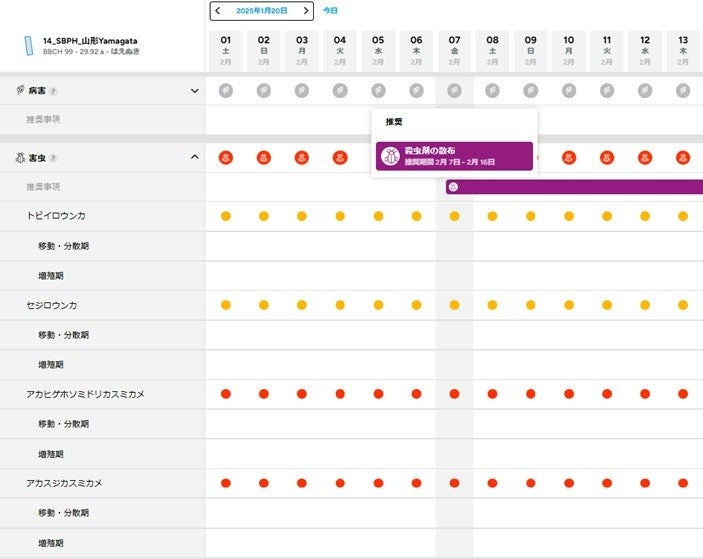Go to previous date with the left arrow
This screenshot has width=703, height=559.
click(x=219, y=11)
